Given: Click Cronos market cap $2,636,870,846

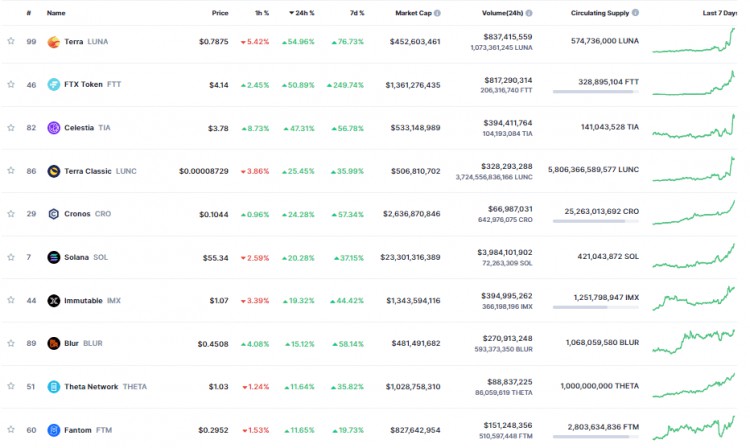Looking at the screenshot, I should click(x=411, y=214).
